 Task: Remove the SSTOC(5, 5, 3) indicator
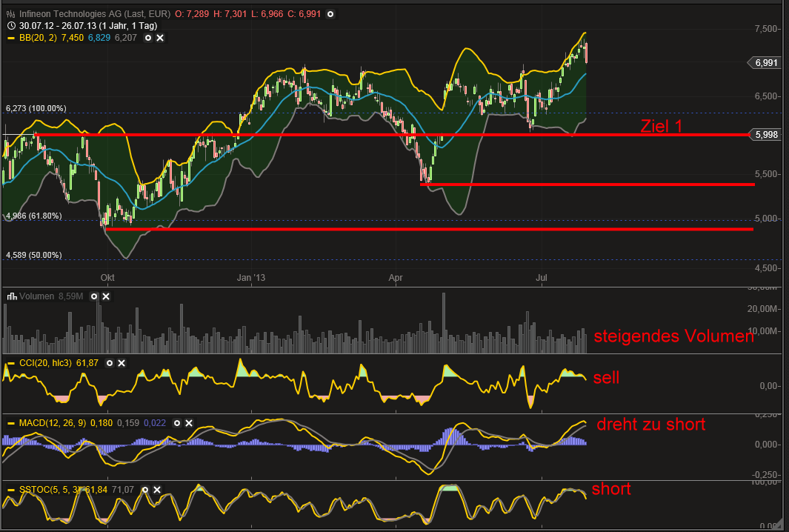157,490
